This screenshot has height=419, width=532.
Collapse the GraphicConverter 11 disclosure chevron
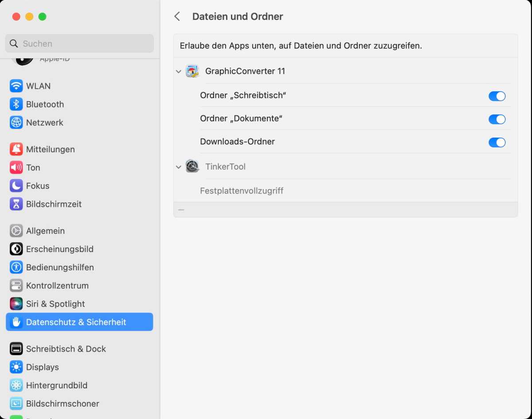[x=179, y=71]
